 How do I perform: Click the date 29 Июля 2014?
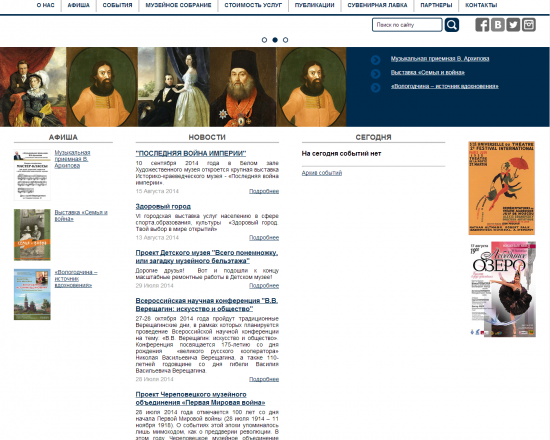pos(155,286)
